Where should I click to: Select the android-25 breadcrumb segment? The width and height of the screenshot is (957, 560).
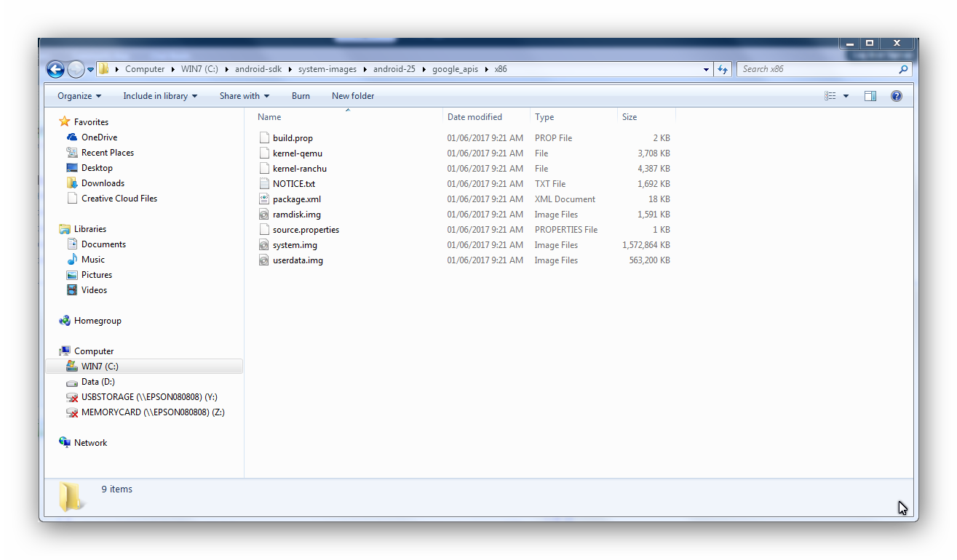point(394,69)
